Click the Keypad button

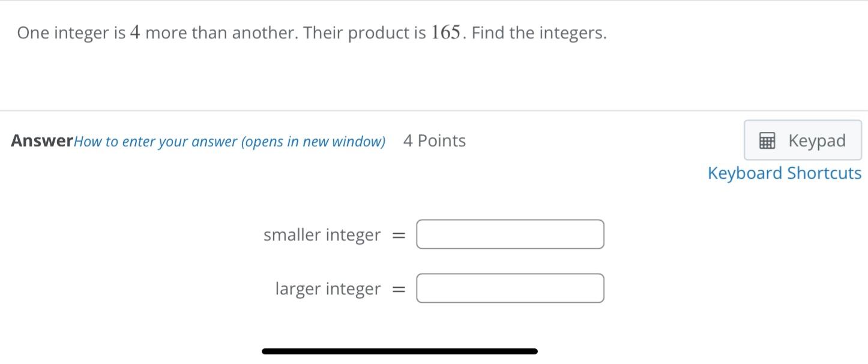coord(802,140)
